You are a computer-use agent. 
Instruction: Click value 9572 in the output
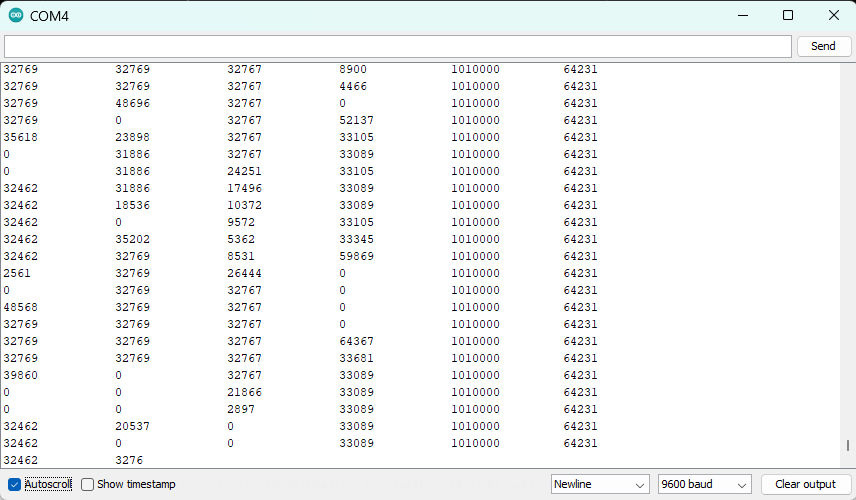coord(241,222)
